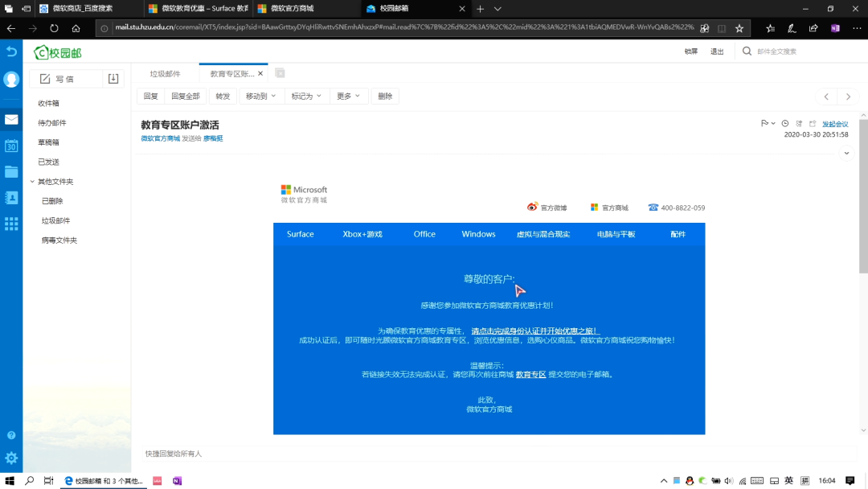Open browser tab list chevron
Screen dimensions: 868x489
coord(497,9)
